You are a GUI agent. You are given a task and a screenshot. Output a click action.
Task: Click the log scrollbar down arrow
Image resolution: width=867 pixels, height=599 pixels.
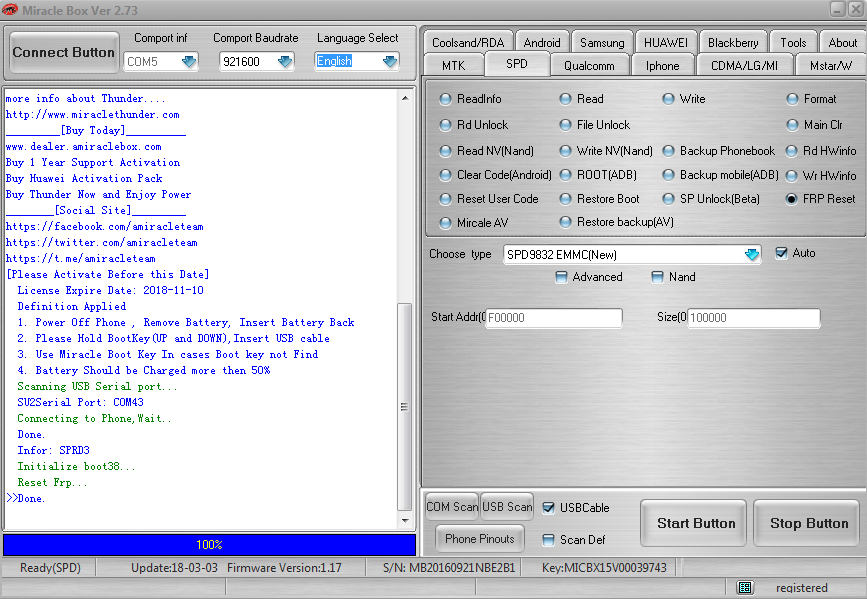pos(405,520)
